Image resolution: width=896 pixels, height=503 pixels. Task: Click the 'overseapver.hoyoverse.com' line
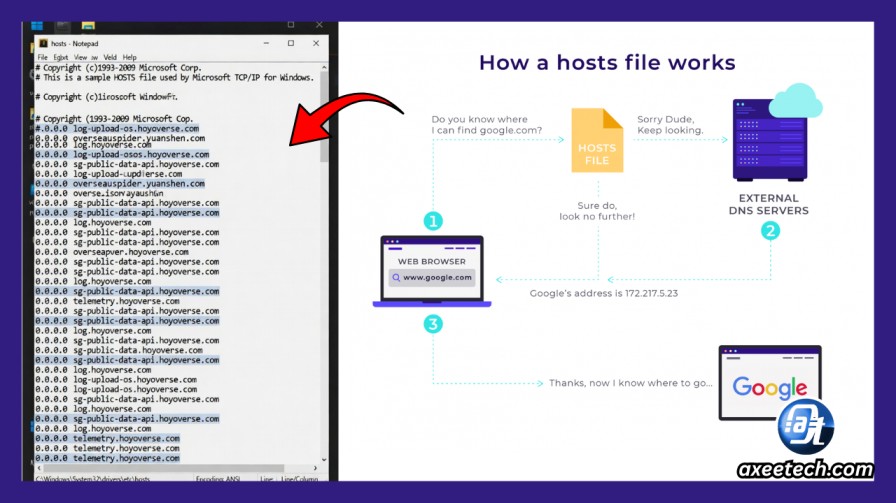click(112, 252)
